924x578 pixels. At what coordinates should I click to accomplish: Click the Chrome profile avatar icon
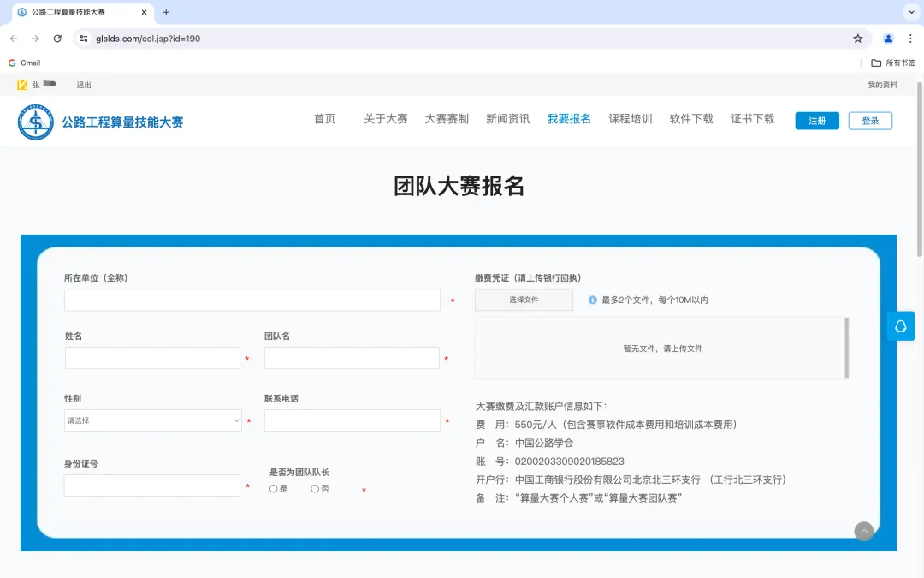(x=887, y=39)
